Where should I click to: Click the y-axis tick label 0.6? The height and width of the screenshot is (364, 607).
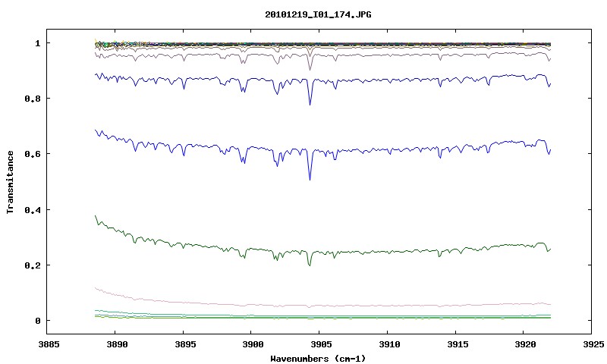click(33, 154)
